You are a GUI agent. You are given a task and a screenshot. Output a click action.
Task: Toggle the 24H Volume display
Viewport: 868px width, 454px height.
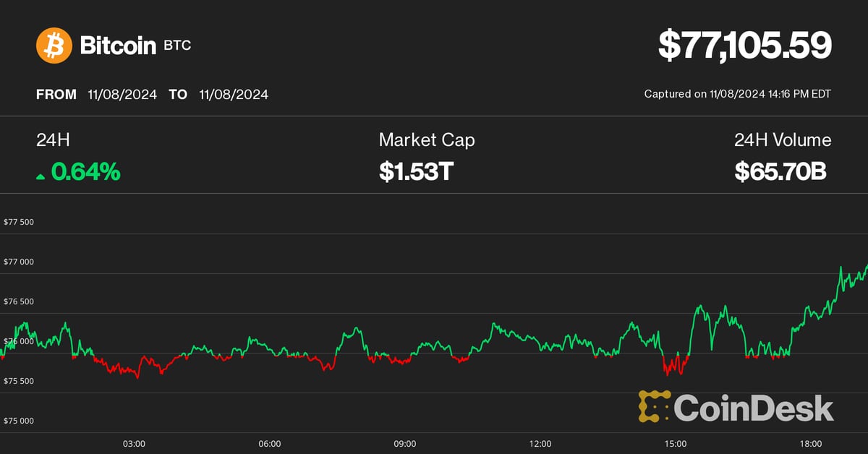[x=783, y=155]
